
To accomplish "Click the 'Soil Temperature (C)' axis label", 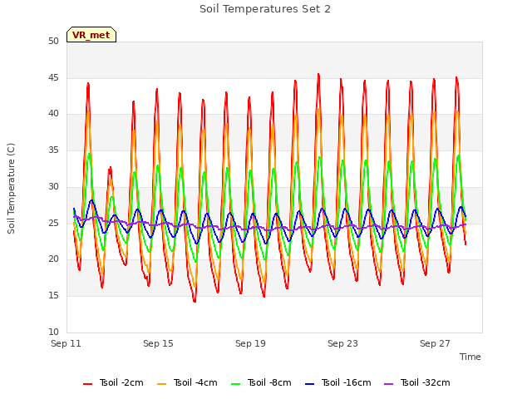I will click(11, 189).
